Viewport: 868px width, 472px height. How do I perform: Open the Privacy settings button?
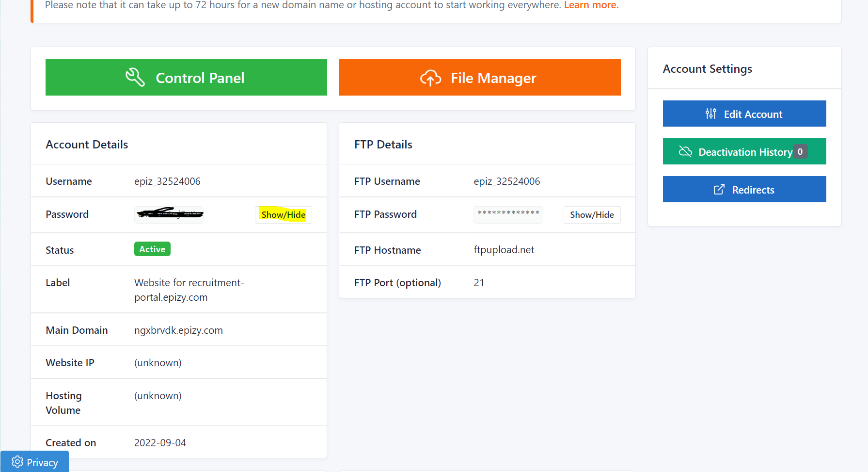coord(34,462)
